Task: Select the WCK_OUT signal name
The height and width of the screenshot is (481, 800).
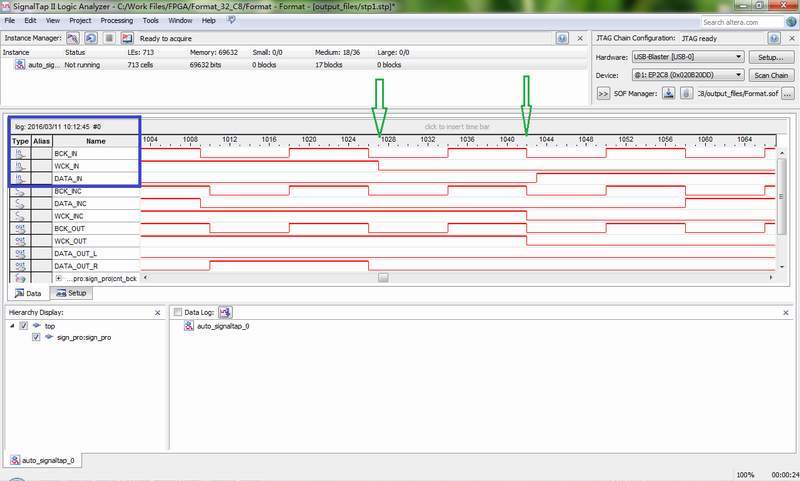Action: pyautogui.click(x=70, y=241)
